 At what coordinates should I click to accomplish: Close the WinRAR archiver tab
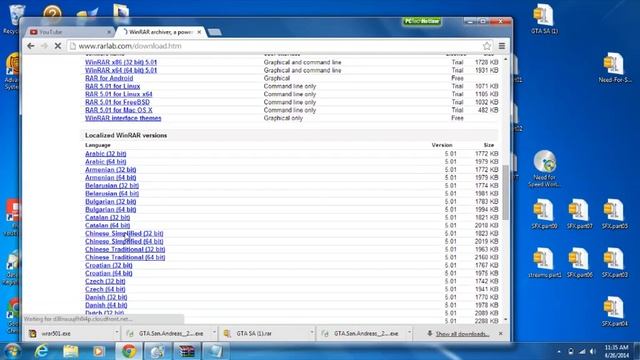(x=199, y=32)
